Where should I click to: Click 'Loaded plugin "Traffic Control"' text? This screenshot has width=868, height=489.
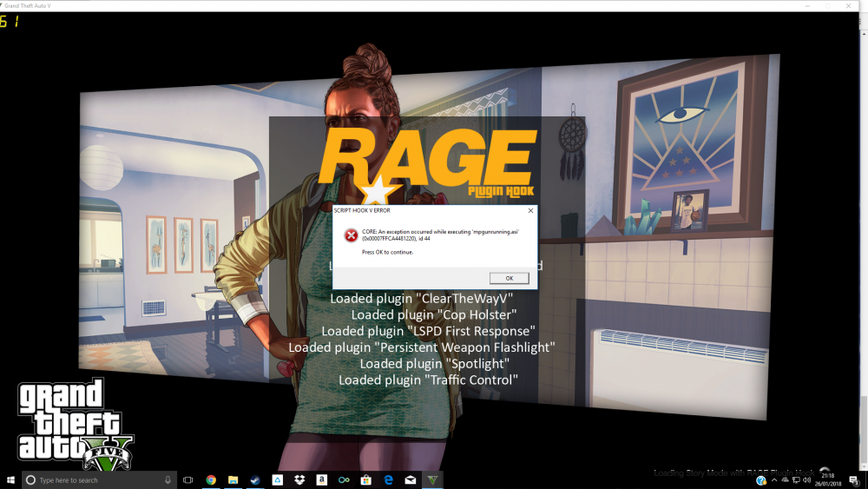tap(428, 380)
